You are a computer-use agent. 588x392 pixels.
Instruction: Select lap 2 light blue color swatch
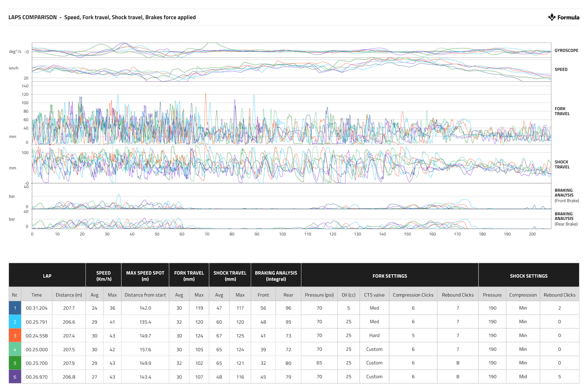tap(15, 322)
